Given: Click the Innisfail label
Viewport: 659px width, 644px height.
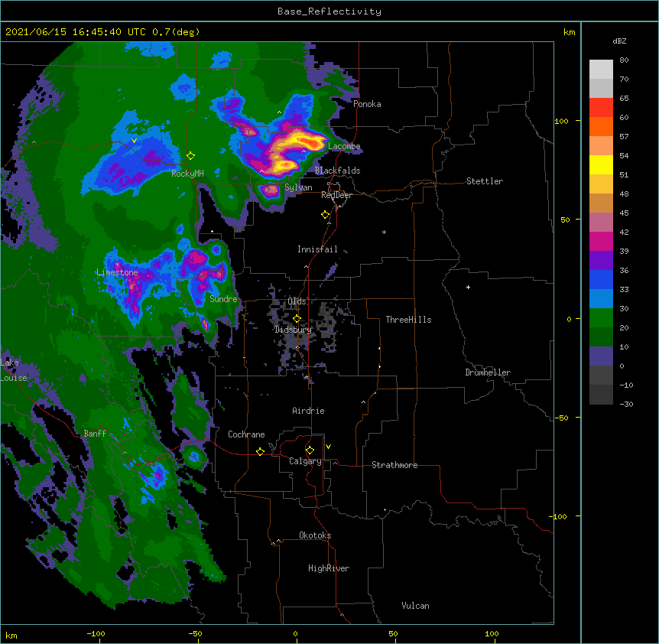Looking at the screenshot, I should pyautogui.click(x=317, y=249).
